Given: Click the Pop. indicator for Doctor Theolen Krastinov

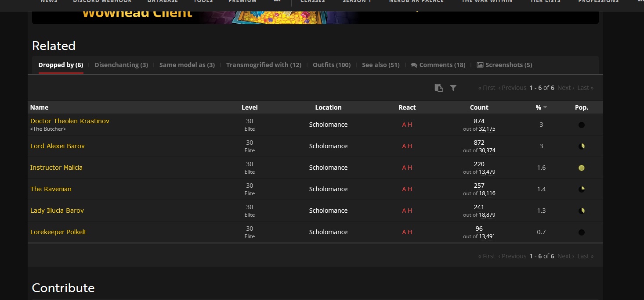Looking at the screenshot, I should [x=582, y=125].
